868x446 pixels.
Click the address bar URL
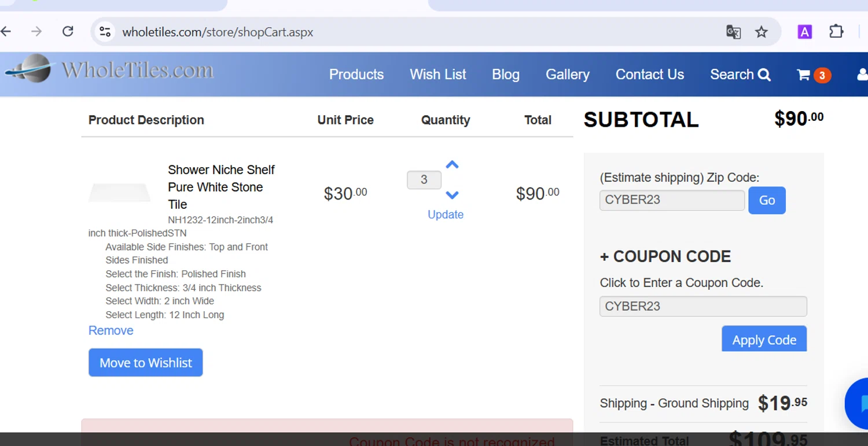pos(218,32)
